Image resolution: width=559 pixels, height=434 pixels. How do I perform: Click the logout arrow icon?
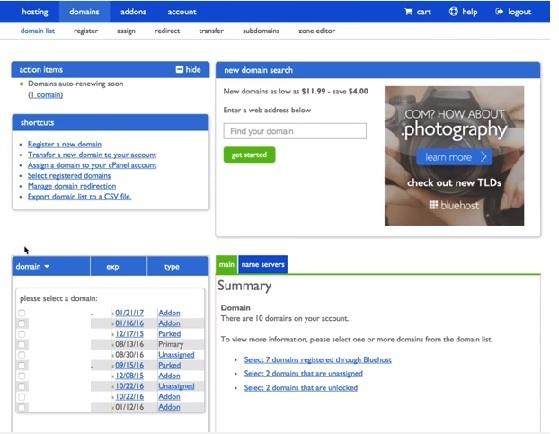coord(499,12)
